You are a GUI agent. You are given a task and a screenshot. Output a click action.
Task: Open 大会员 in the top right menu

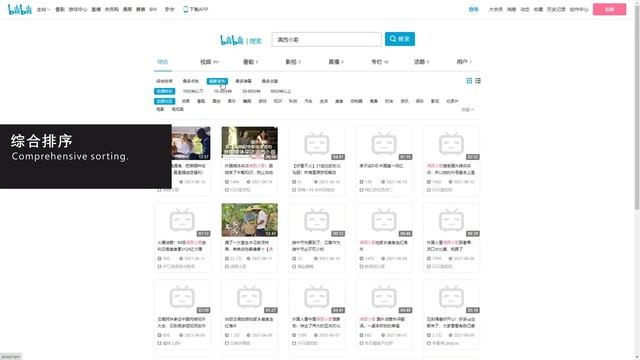[496, 9]
